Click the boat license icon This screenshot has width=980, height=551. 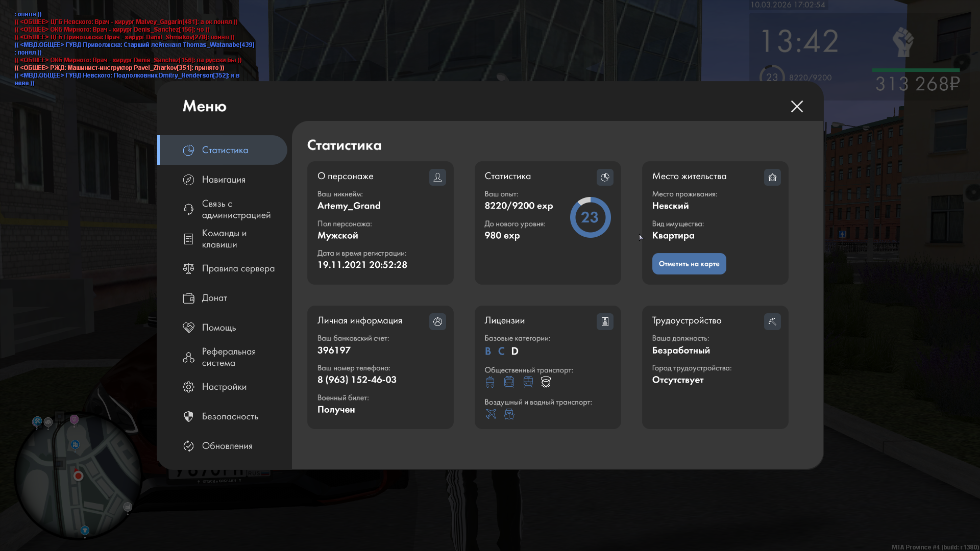pos(509,414)
